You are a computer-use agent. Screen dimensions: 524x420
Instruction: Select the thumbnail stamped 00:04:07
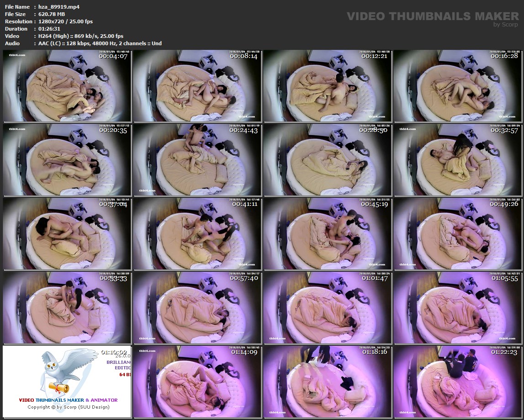(x=67, y=86)
